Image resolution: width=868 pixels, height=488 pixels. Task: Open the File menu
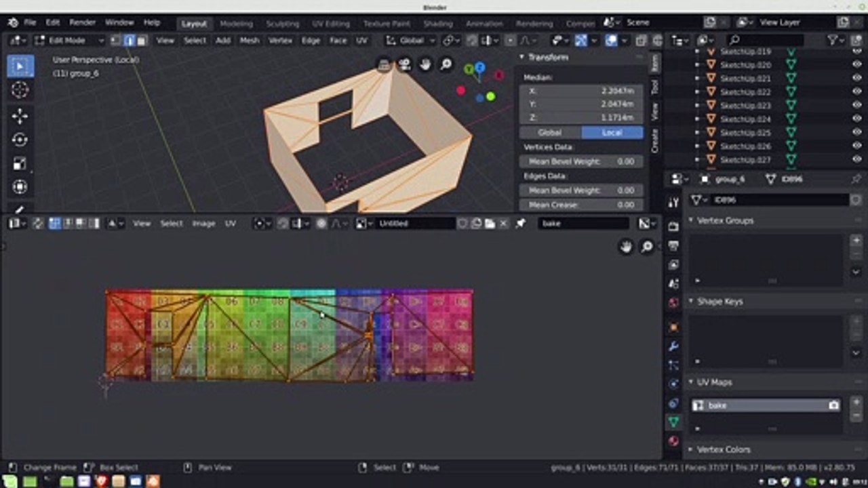pyautogui.click(x=30, y=22)
